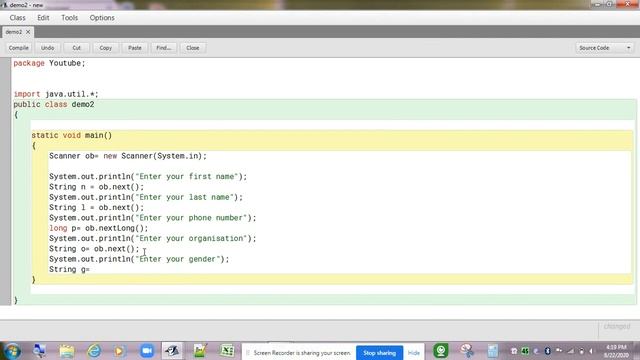Select the BlueJ bird icon in taskbar
640x360 pixels.
pyautogui.click(x=172, y=351)
